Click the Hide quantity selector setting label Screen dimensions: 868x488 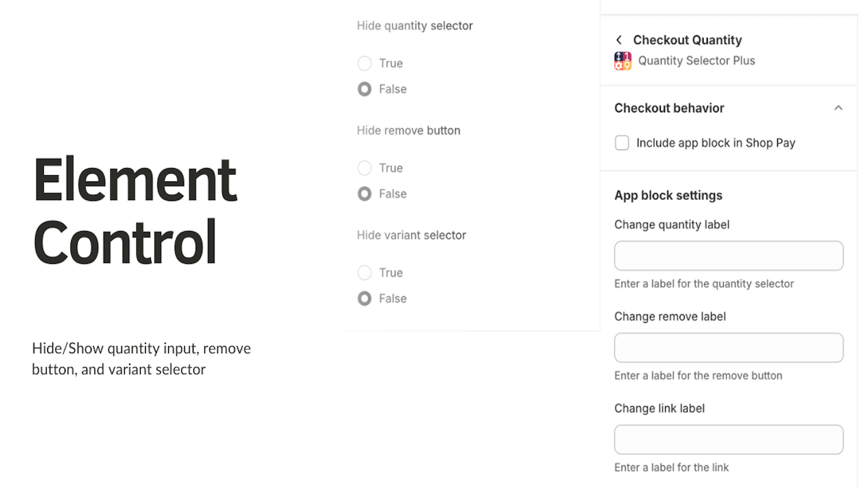click(415, 25)
